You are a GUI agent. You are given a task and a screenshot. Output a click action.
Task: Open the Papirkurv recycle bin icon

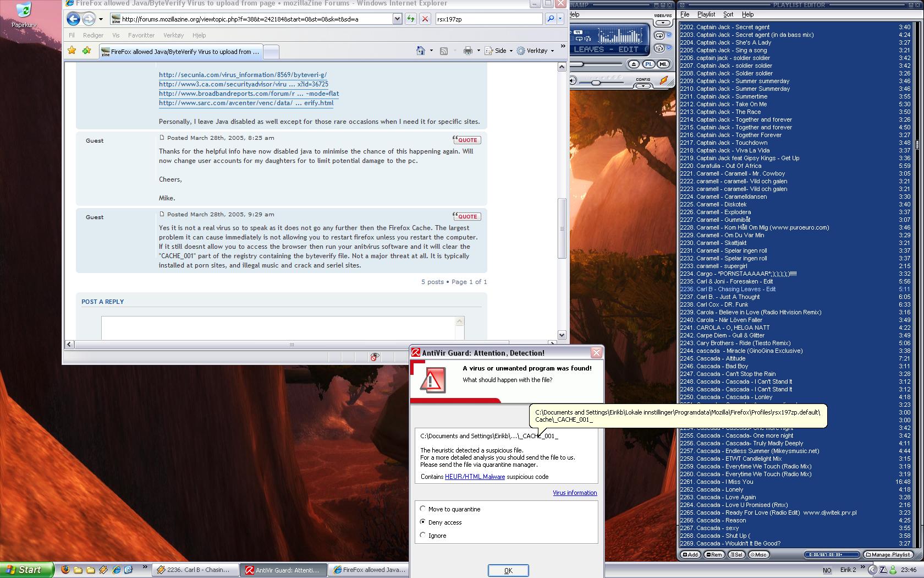click(24, 15)
